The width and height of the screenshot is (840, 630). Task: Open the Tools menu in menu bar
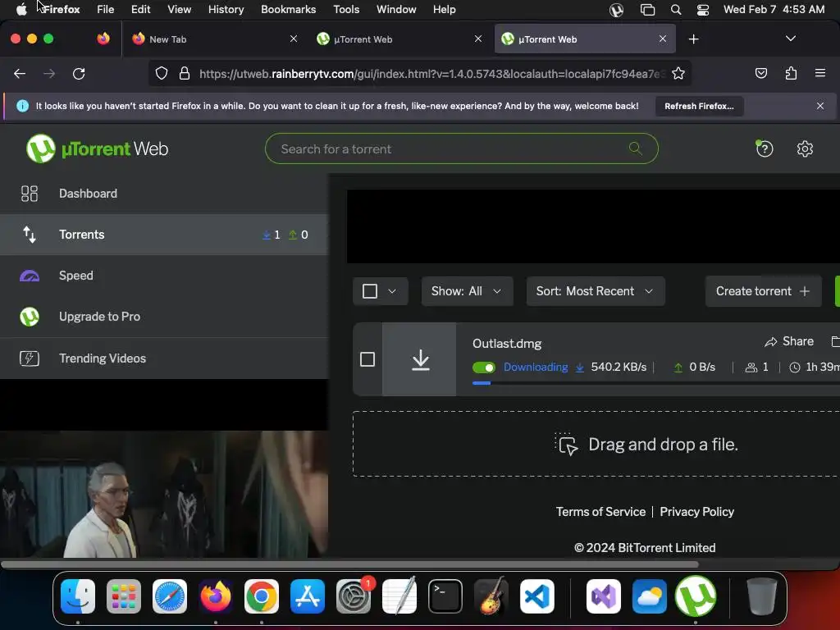tap(346, 10)
